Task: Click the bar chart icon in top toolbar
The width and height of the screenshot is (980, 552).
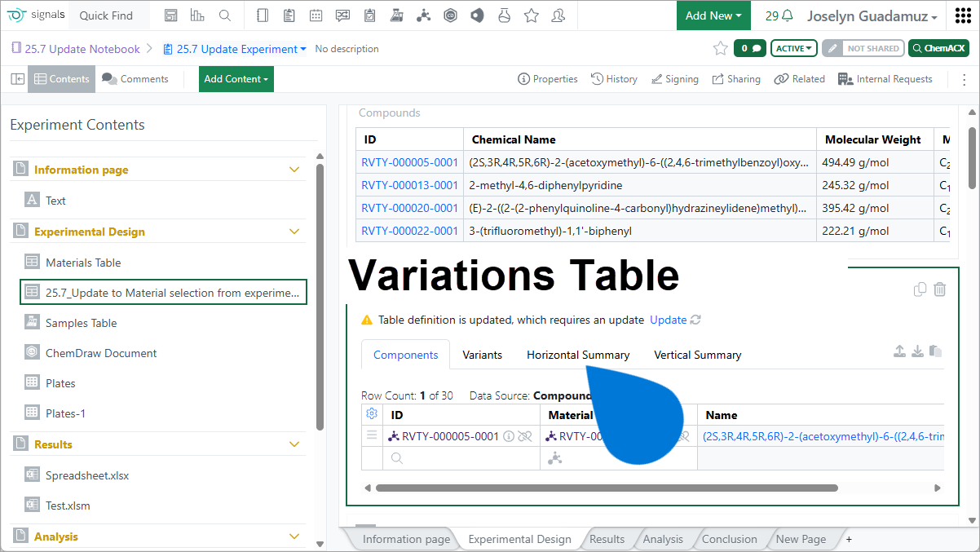Action: (x=197, y=15)
